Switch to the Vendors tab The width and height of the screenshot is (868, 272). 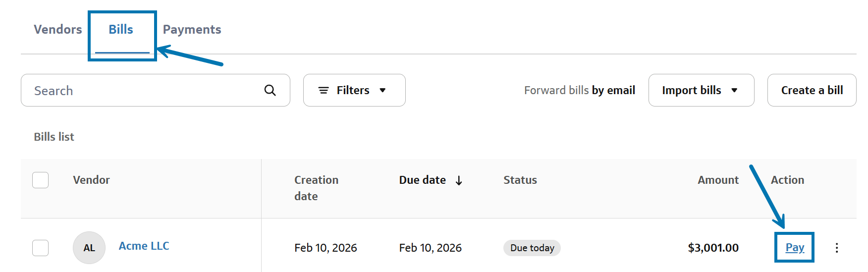[58, 30]
